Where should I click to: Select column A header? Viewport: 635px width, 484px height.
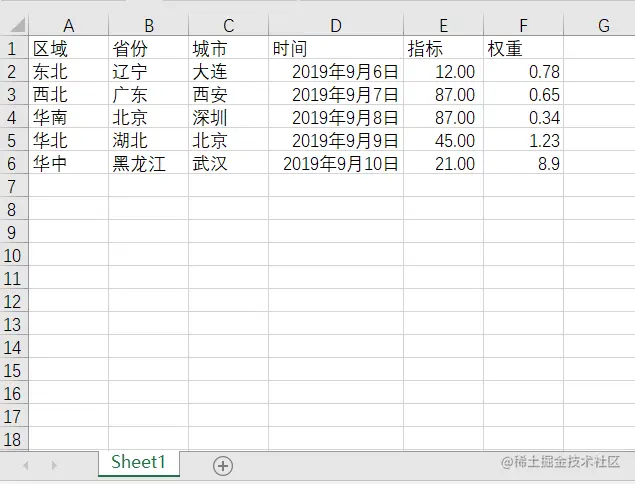tap(68, 25)
